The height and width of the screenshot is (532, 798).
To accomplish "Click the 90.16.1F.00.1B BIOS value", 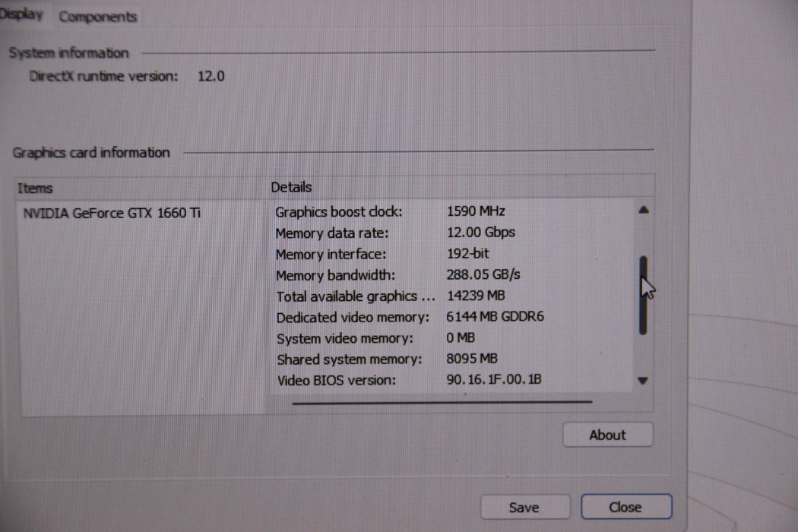I will coord(494,379).
